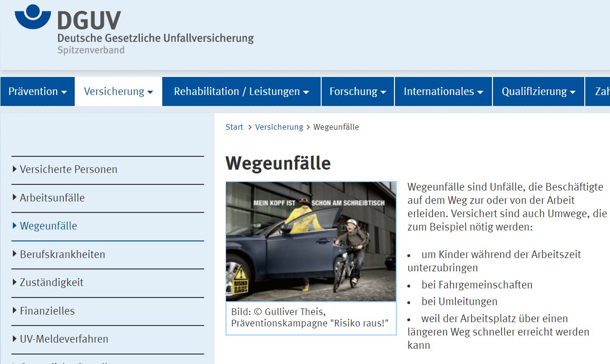Click the Gulliver Theis image caption

click(310, 318)
